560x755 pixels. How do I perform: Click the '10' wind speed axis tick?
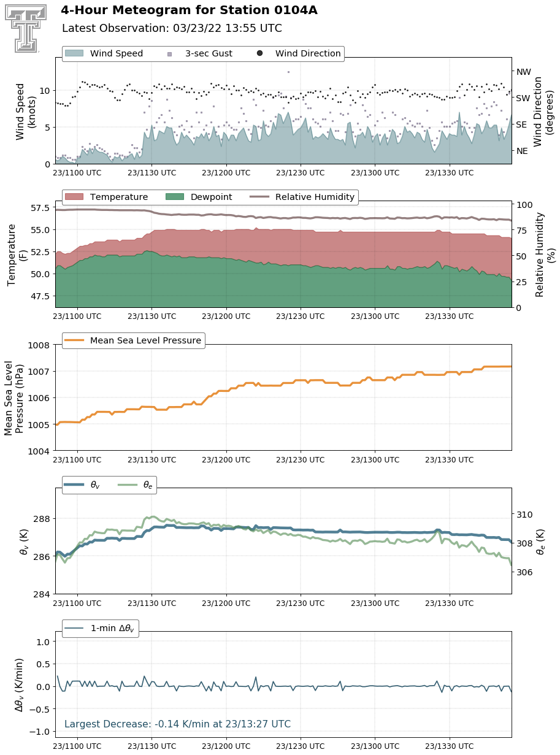(x=45, y=91)
